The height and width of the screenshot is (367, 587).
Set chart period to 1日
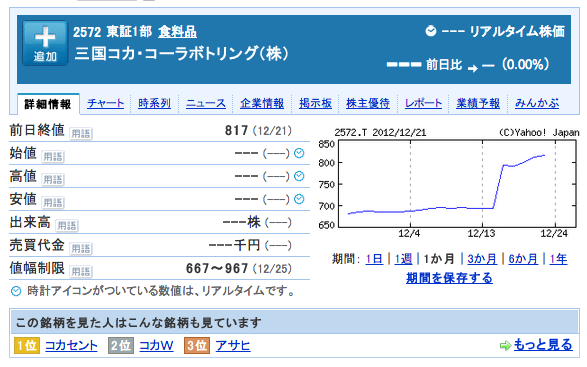click(374, 259)
